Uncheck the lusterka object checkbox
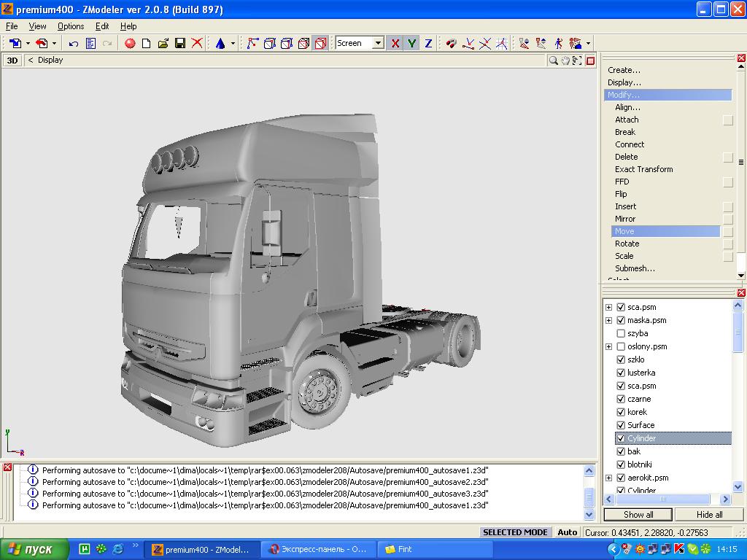 [621, 373]
